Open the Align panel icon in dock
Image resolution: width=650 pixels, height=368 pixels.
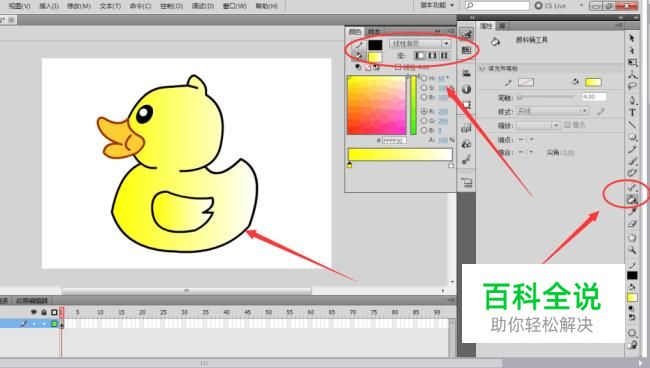466,73
